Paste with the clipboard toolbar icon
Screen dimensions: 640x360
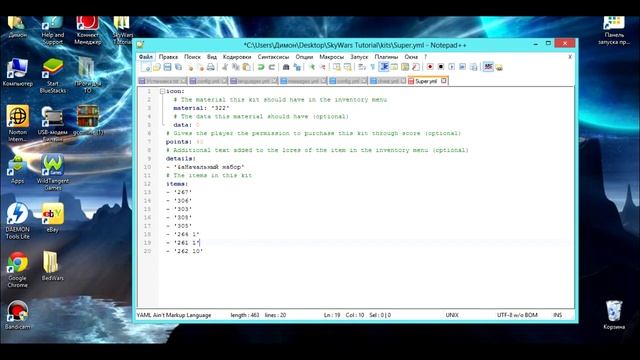coord(246,67)
